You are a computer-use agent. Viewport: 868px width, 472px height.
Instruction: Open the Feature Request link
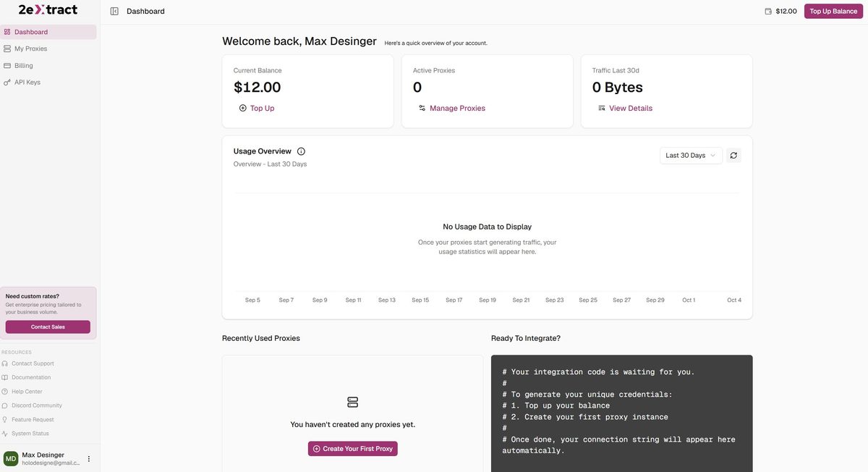[x=33, y=420]
